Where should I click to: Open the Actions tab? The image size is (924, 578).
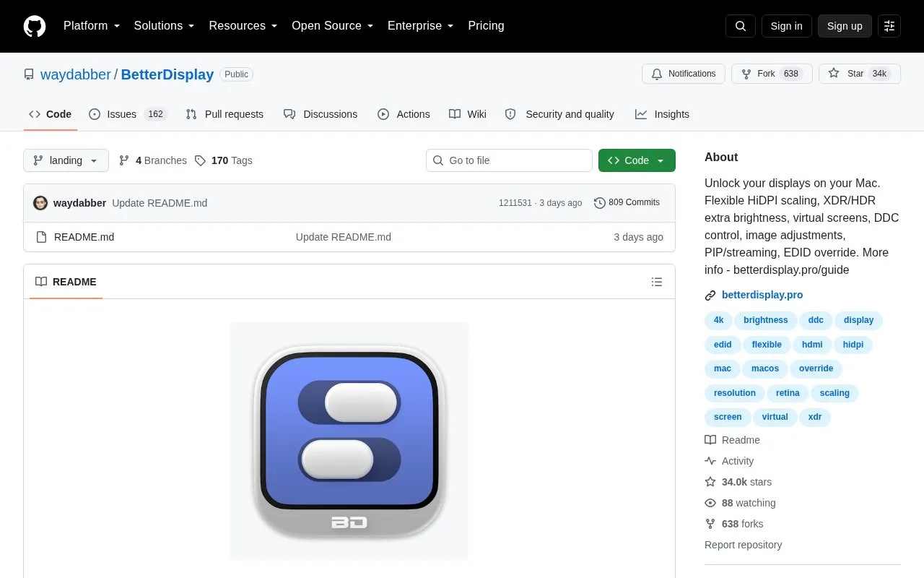[404, 114]
